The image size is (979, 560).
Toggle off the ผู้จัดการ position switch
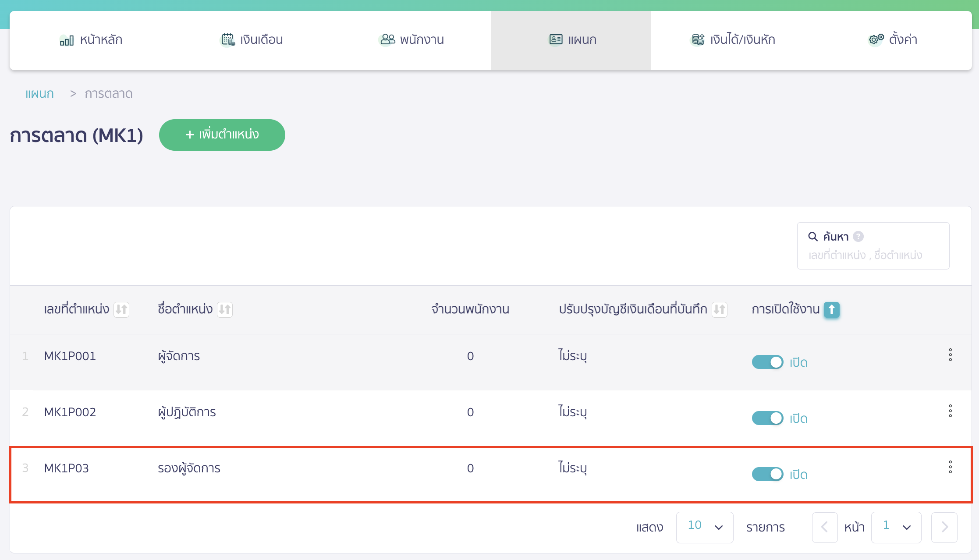[767, 362]
